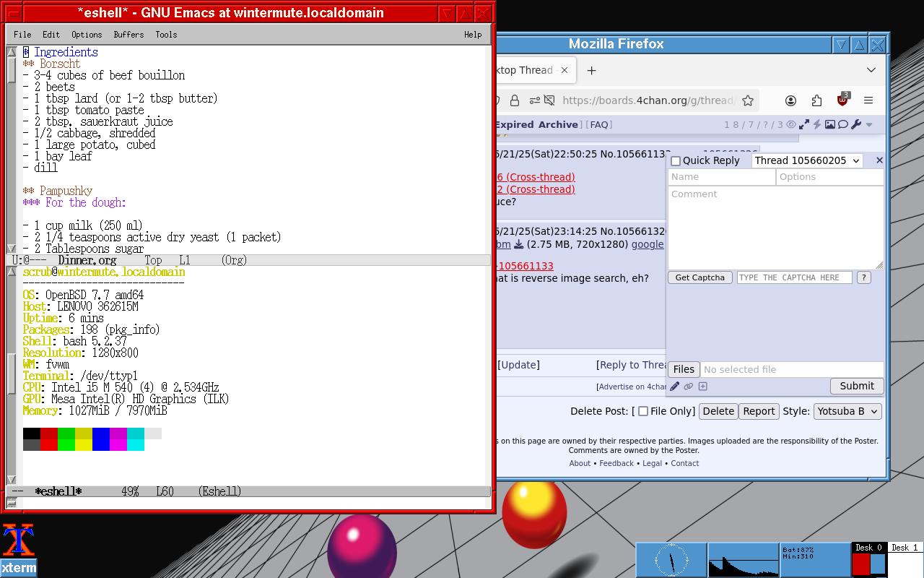Expand the 4chan X header dropdown arrow
924x578 pixels.
coord(869,125)
